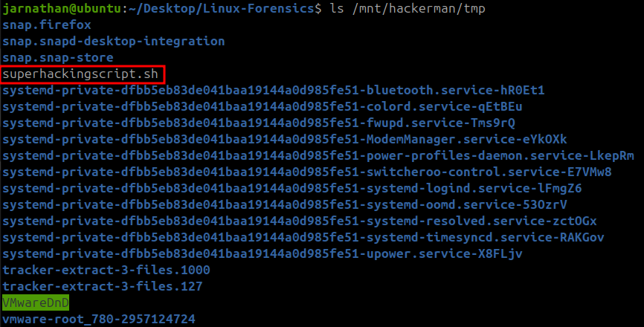This screenshot has width=644, height=327.
Task: Click the power-profiles-daemon.service-LkepRm line
Action: pyautogui.click(x=318, y=156)
